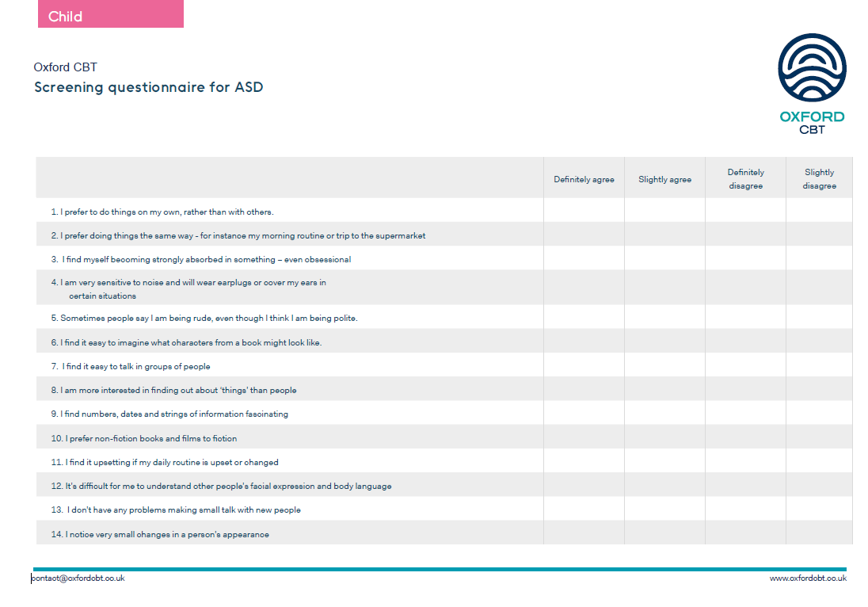Open the contact@oxfordcbt.co.uk email link

[x=78, y=578]
